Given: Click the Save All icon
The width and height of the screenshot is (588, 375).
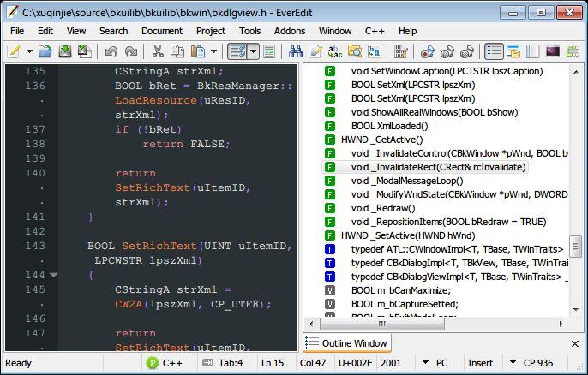Looking at the screenshot, I should (x=85, y=51).
